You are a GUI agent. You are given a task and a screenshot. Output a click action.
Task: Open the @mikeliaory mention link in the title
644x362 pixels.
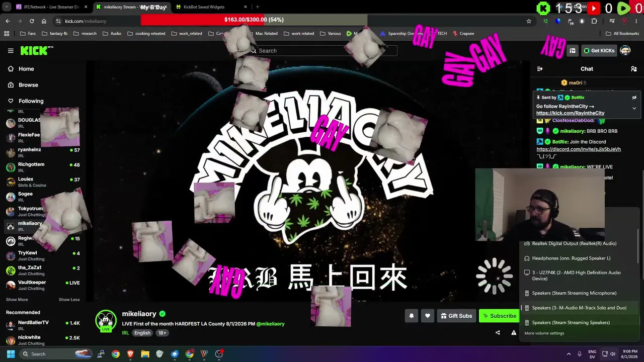(270, 324)
